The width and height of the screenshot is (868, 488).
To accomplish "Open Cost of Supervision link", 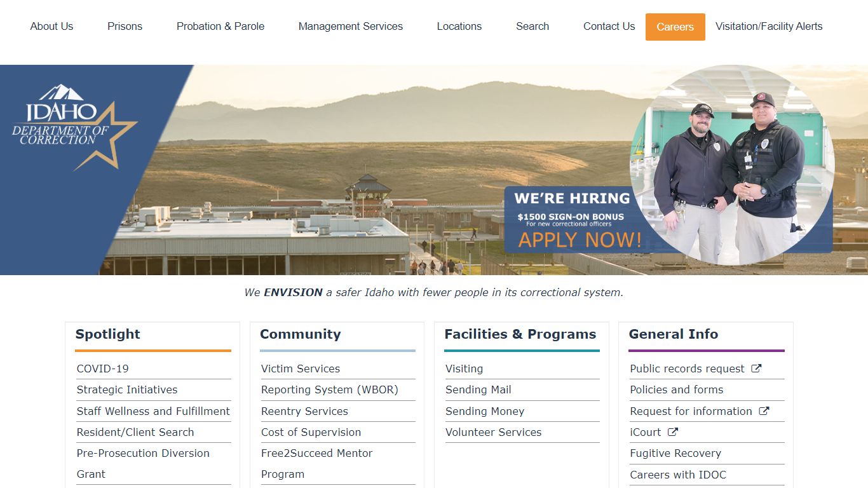I will 311,432.
